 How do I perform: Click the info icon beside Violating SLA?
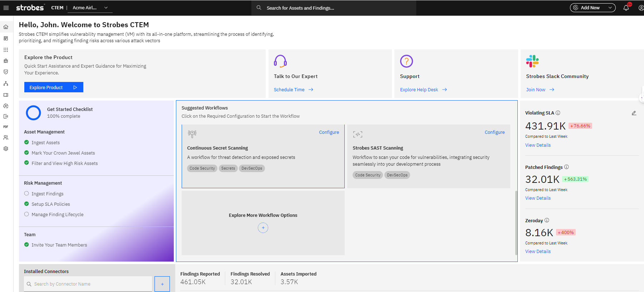click(x=558, y=113)
